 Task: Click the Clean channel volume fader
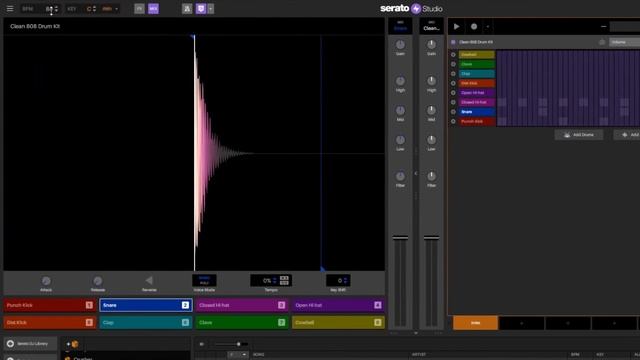point(431,238)
